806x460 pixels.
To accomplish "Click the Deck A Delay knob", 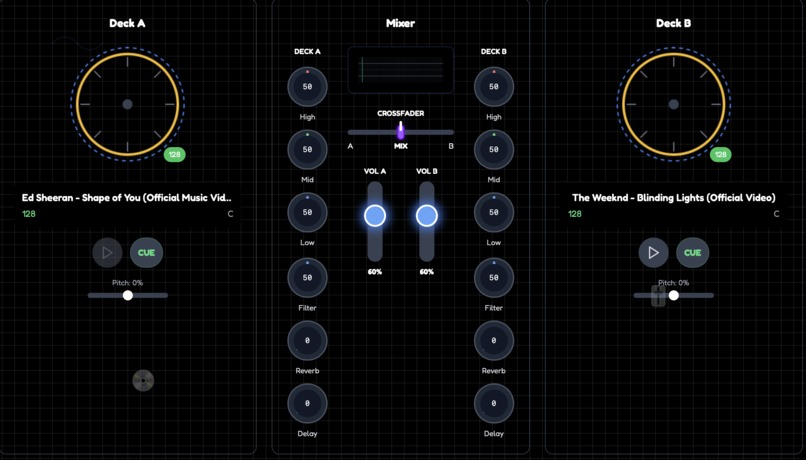I will 307,403.
